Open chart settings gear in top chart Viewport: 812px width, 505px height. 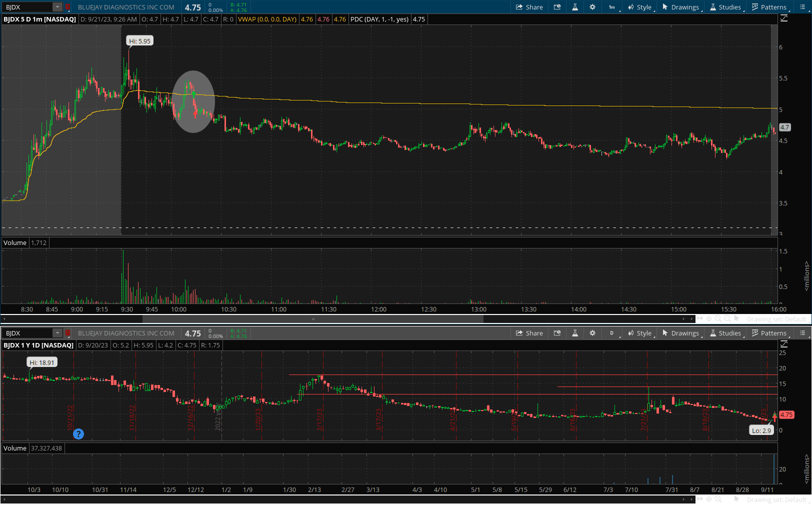coord(592,7)
